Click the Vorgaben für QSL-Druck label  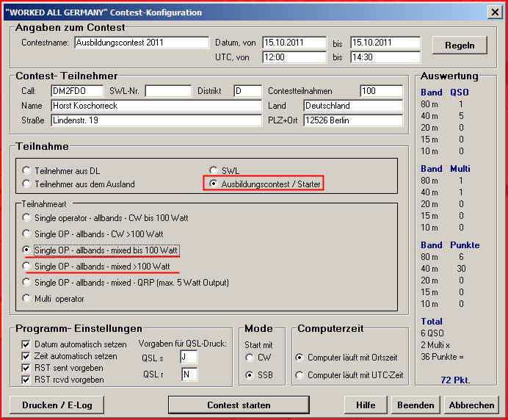click(x=183, y=344)
